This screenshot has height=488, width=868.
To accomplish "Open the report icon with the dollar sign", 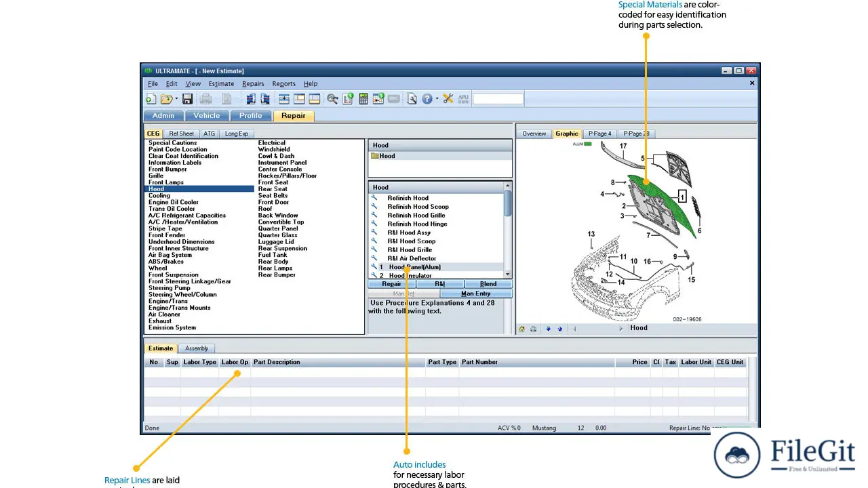I will pos(348,99).
